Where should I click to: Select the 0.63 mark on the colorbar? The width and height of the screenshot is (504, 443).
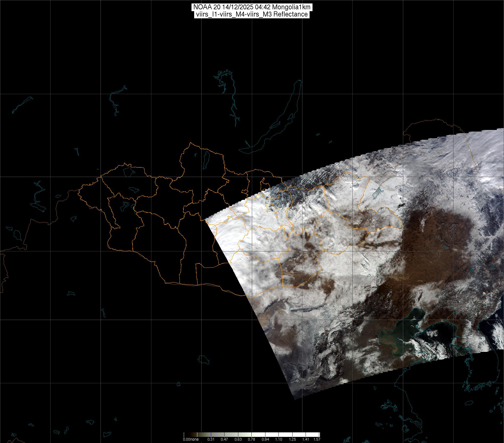click(238, 439)
